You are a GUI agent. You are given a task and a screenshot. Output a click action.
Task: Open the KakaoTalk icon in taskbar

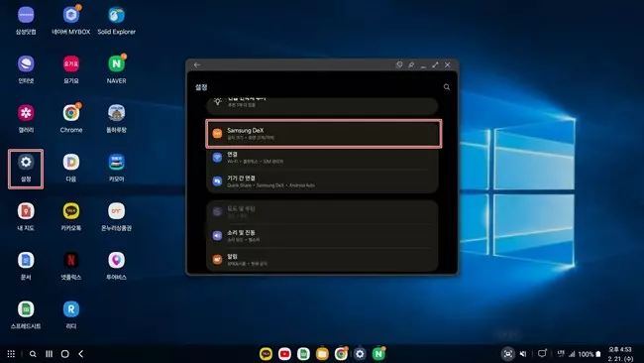(x=266, y=353)
